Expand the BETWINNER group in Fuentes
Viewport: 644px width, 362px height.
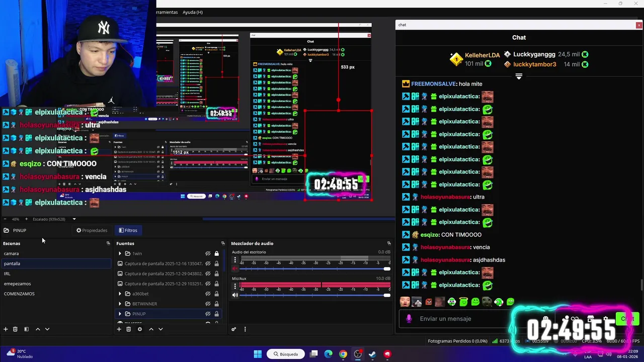(x=120, y=304)
